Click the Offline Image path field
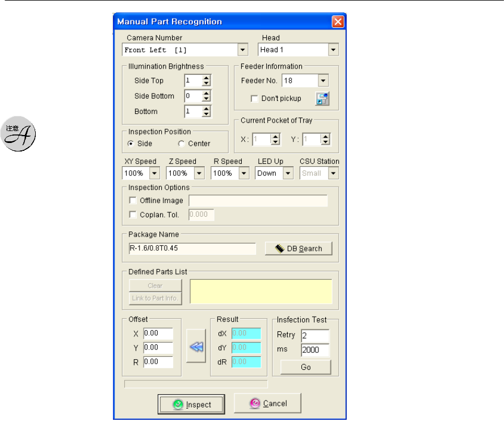Image resolution: width=504 pixels, height=421 pixels. [x=258, y=200]
